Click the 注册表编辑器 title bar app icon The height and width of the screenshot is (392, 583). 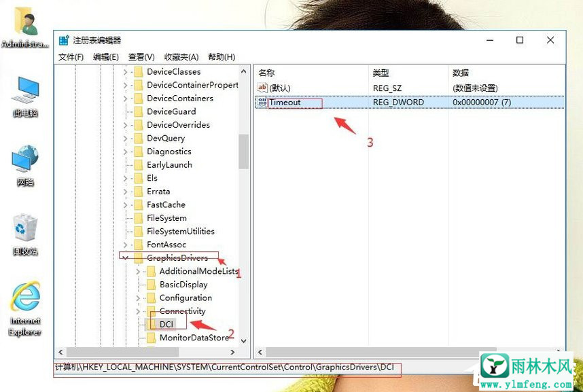point(64,40)
